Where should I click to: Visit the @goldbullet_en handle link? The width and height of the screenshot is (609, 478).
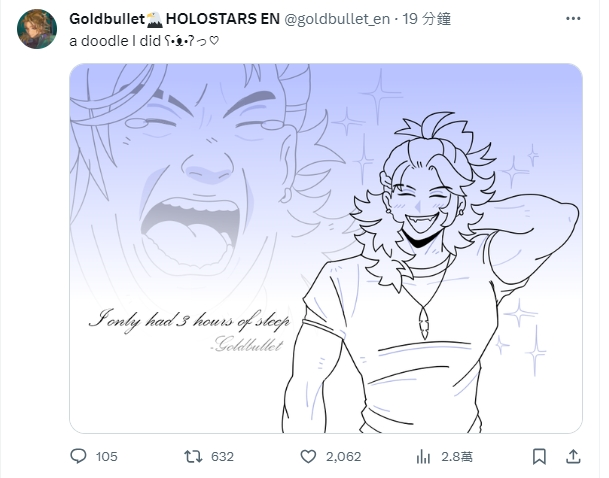(337, 19)
